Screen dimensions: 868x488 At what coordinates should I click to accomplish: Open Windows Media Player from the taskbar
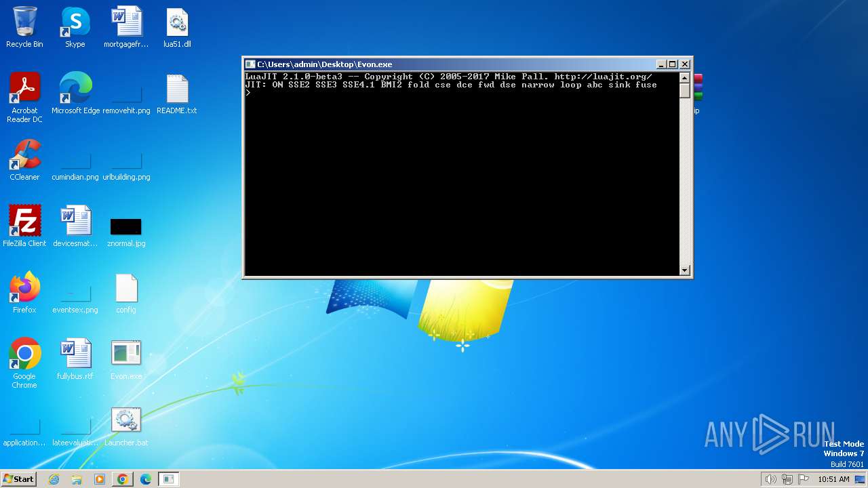pos(100,479)
